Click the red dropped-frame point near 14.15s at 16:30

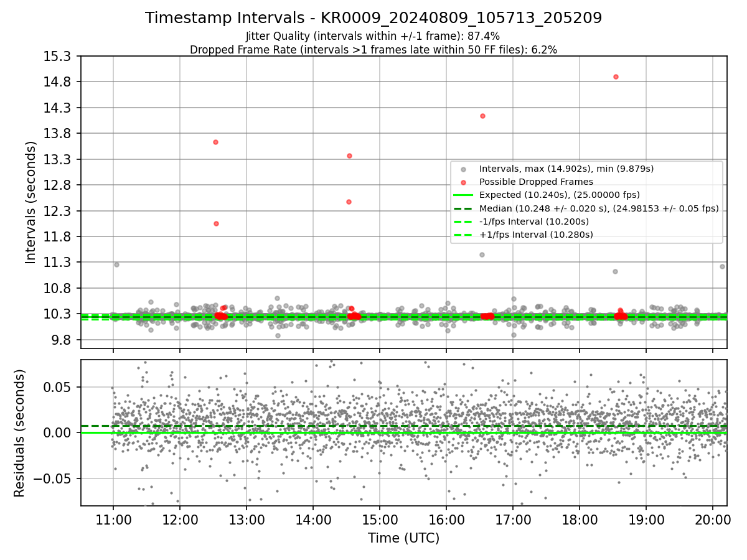coord(482,116)
